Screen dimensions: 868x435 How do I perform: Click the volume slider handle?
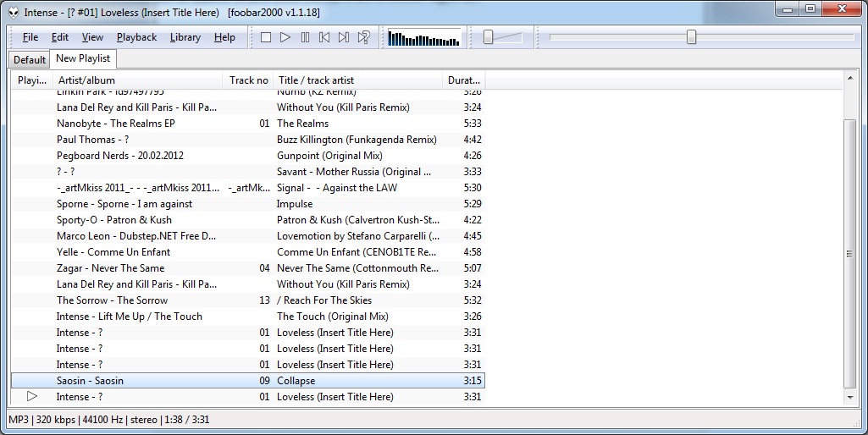point(488,37)
